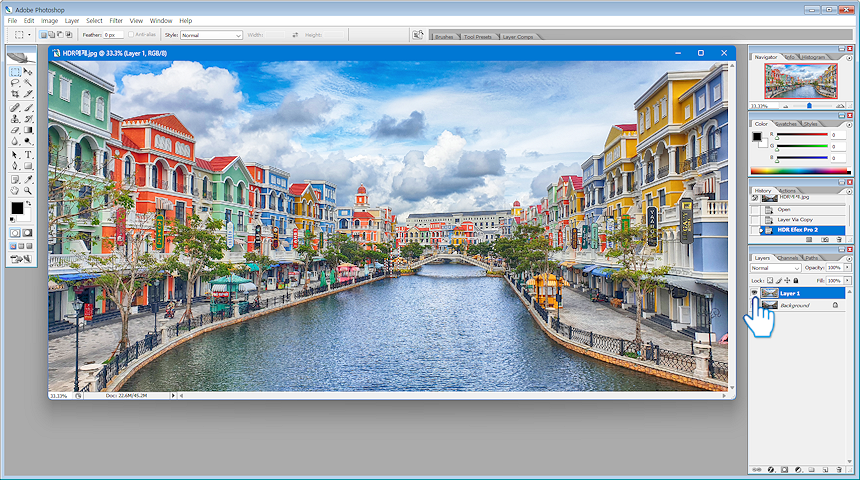Select the Rectangular Marquee tool in toolbox
The width and height of the screenshot is (860, 480).
pyautogui.click(x=15, y=72)
